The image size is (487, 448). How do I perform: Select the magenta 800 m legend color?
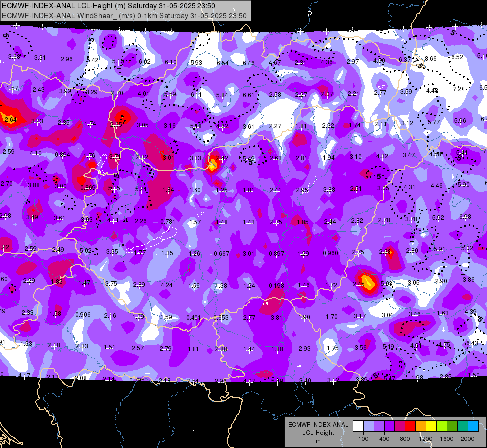click(400, 426)
